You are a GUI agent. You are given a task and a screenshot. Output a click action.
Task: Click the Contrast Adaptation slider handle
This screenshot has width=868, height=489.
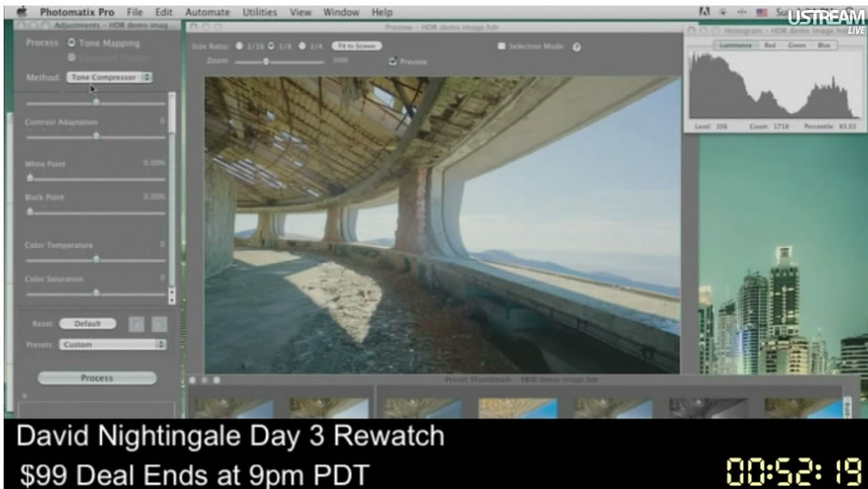tap(97, 136)
